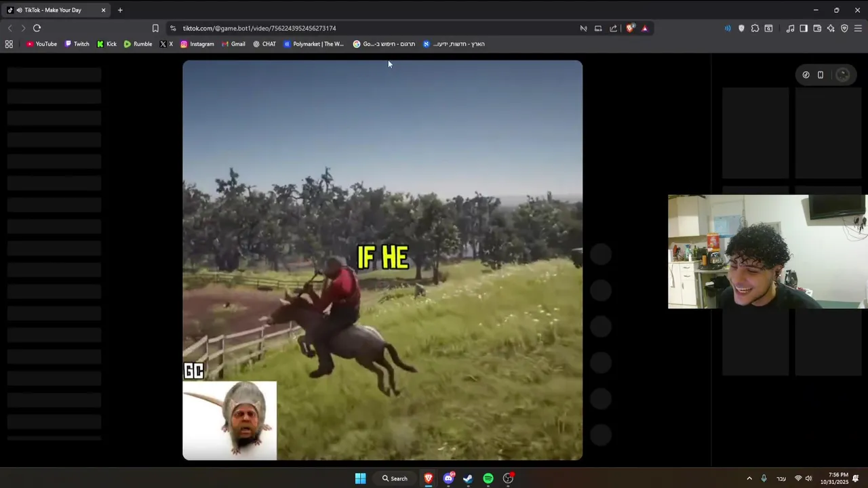This screenshot has width=868, height=488.
Task: Click the tab search window icon
Action: [x=768, y=28]
